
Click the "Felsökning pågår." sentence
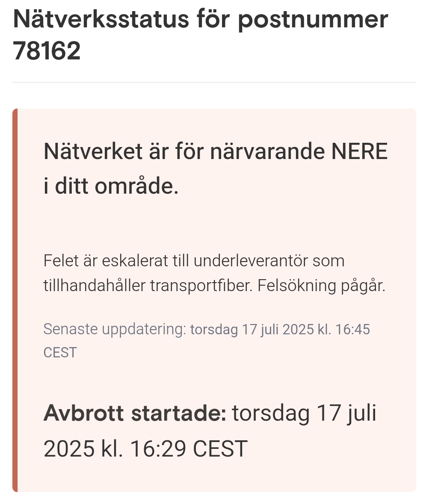[321, 286]
